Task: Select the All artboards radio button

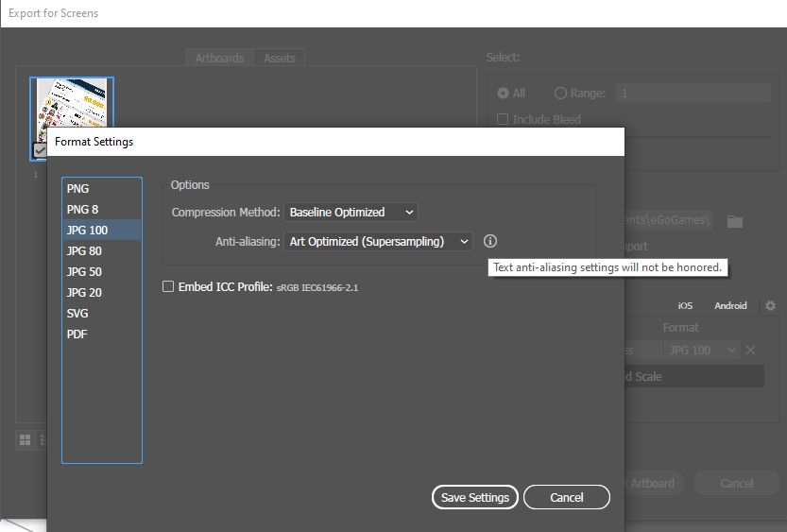Action: point(503,94)
